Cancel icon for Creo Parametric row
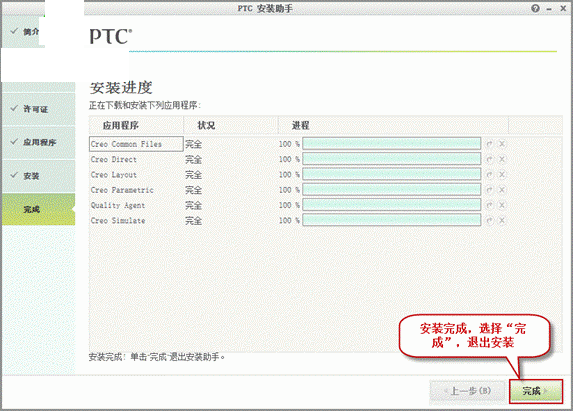Image resolution: width=573 pixels, height=411 pixels. click(502, 190)
